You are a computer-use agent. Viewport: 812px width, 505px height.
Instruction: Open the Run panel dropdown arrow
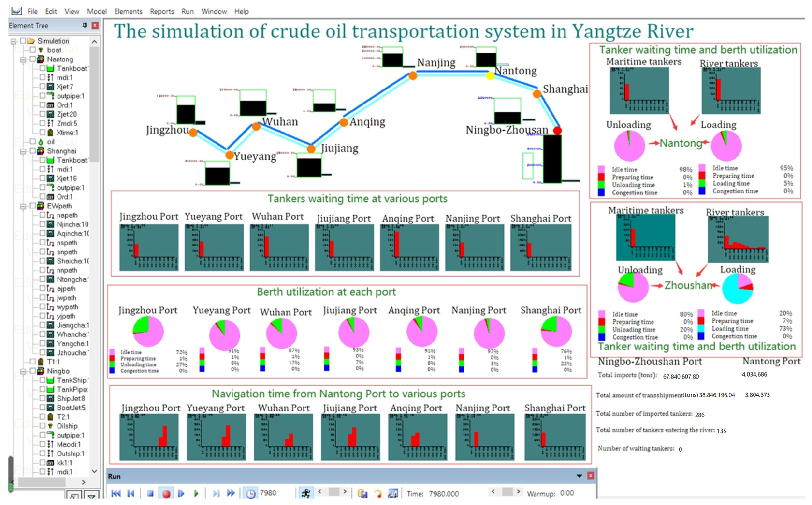579,476
